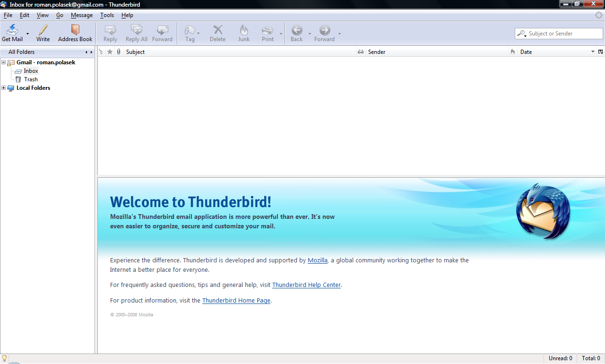Expand the Local Folders tree

[x=4, y=88]
